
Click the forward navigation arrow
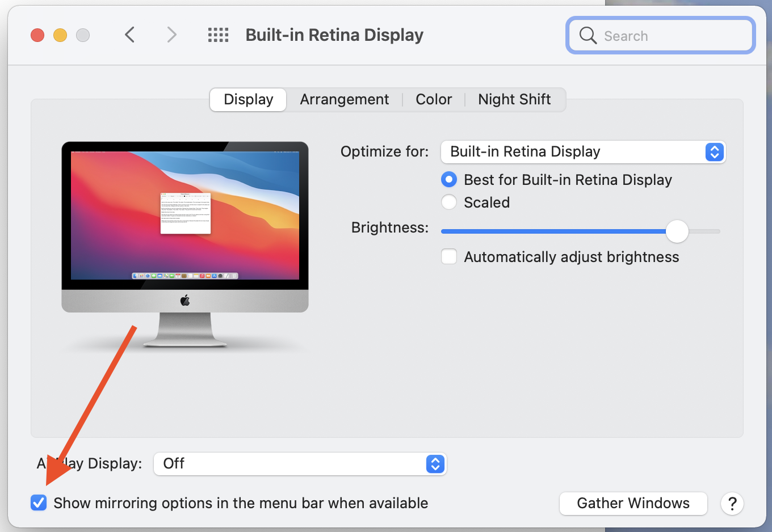171,35
